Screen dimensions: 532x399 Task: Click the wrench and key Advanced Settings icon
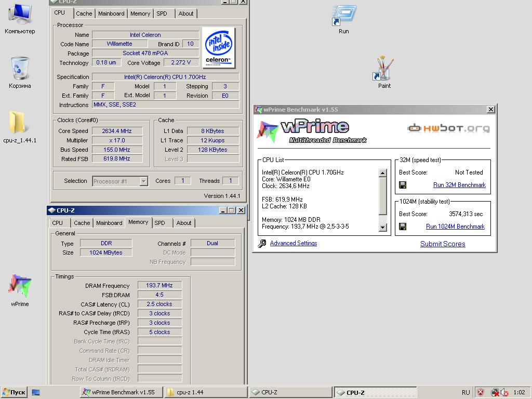pyautogui.click(x=262, y=243)
